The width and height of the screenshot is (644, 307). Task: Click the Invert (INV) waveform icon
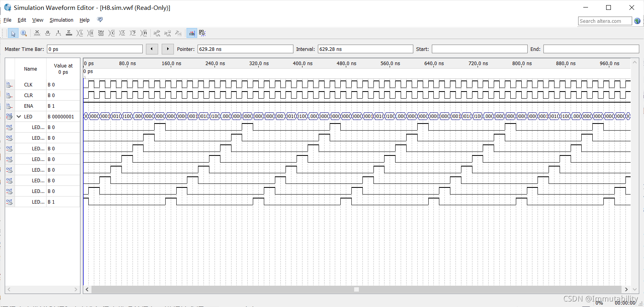click(101, 34)
